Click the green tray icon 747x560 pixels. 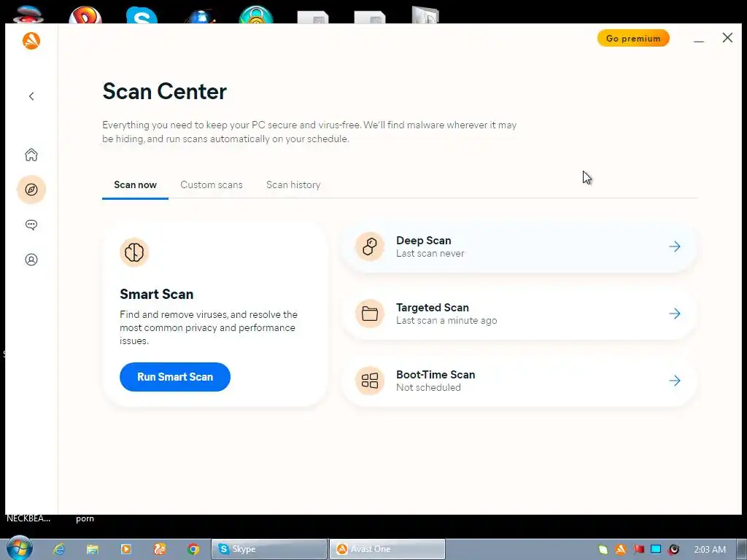pos(603,550)
